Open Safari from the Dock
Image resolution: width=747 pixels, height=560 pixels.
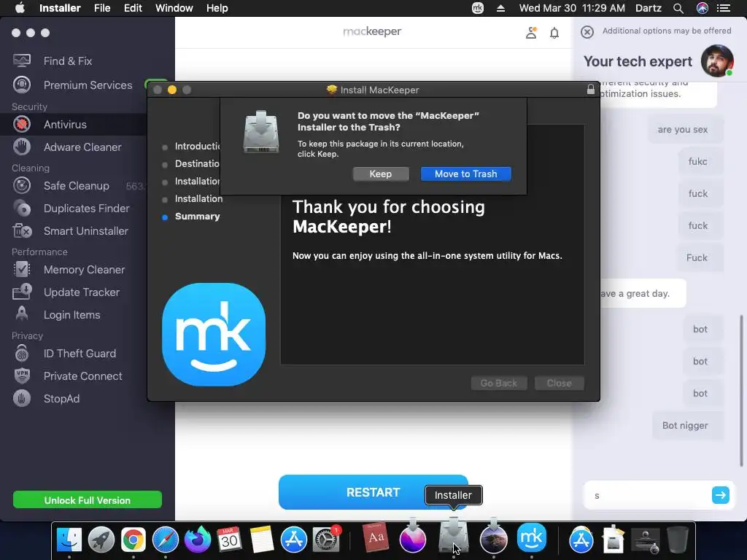click(166, 539)
